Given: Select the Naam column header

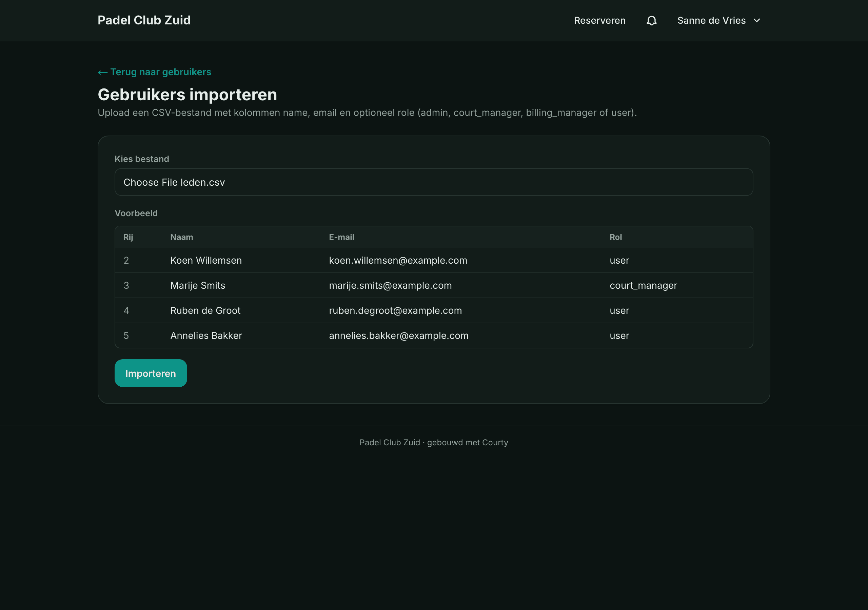Looking at the screenshot, I should 181,237.
